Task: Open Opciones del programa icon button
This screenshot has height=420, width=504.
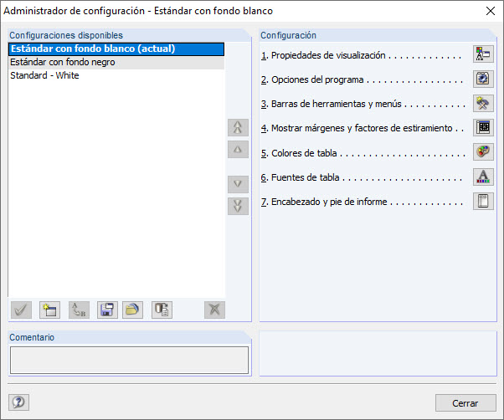Action: pos(483,79)
